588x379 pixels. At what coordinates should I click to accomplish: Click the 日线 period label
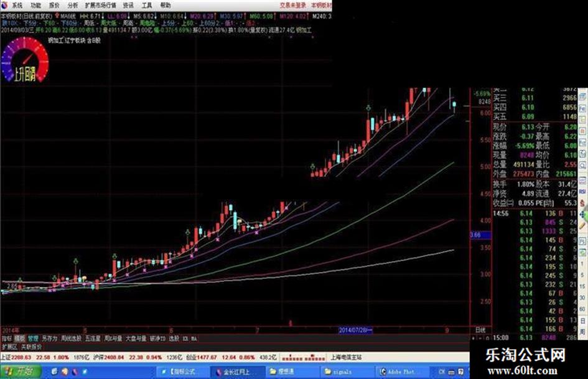click(480, 330)
